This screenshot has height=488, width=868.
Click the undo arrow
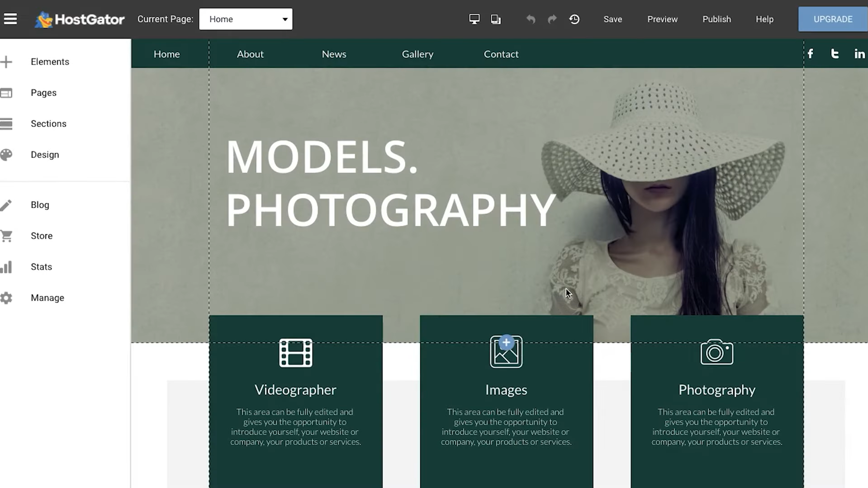click(530, 19)
